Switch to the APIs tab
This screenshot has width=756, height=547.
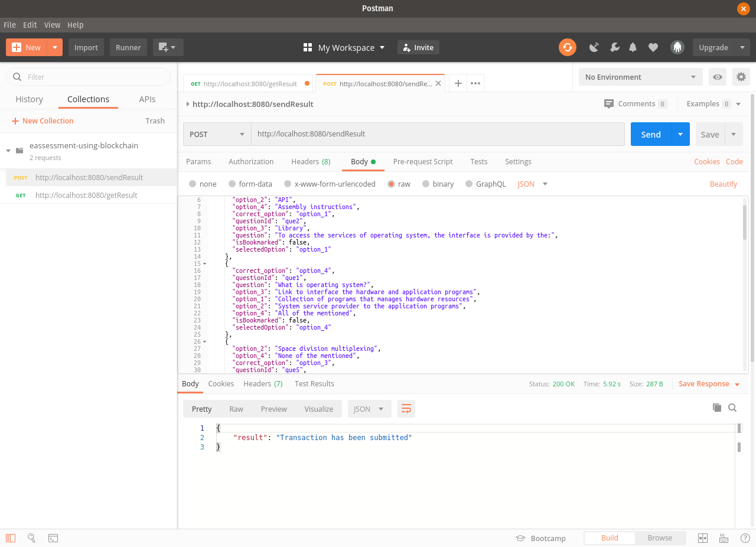coord(147,99)
